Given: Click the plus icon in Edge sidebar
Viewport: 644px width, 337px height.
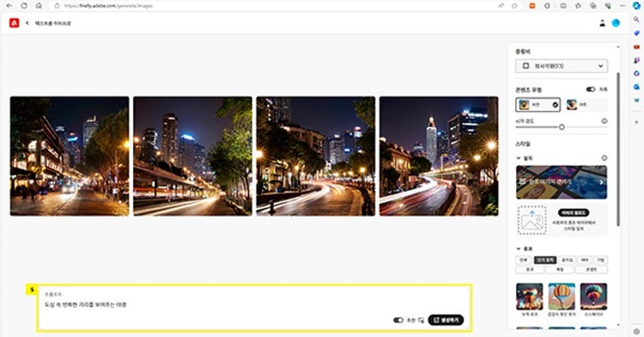Looking at the screenshot, I should coord(636,122).
